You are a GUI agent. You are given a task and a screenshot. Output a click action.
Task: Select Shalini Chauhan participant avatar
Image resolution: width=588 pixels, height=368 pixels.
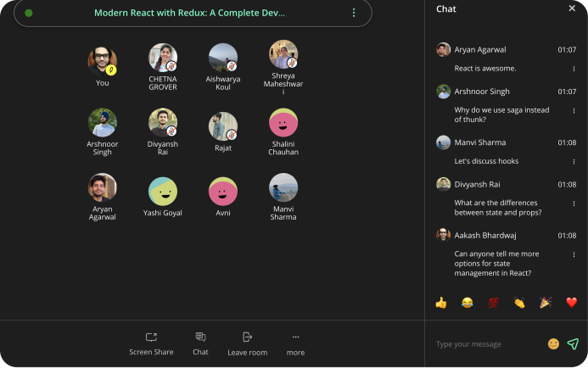pyautogui.click(x=283, y=123)
